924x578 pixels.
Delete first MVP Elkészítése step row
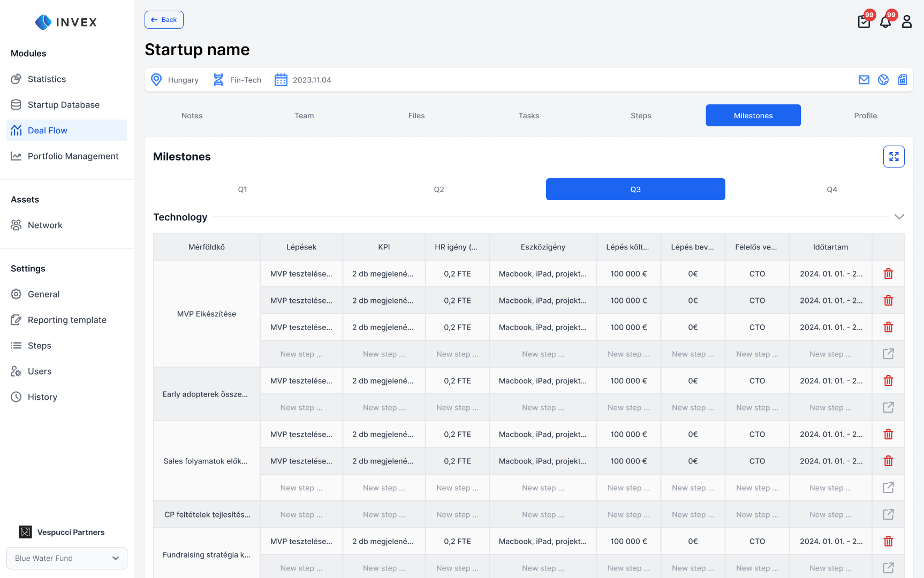pos(888,274)
